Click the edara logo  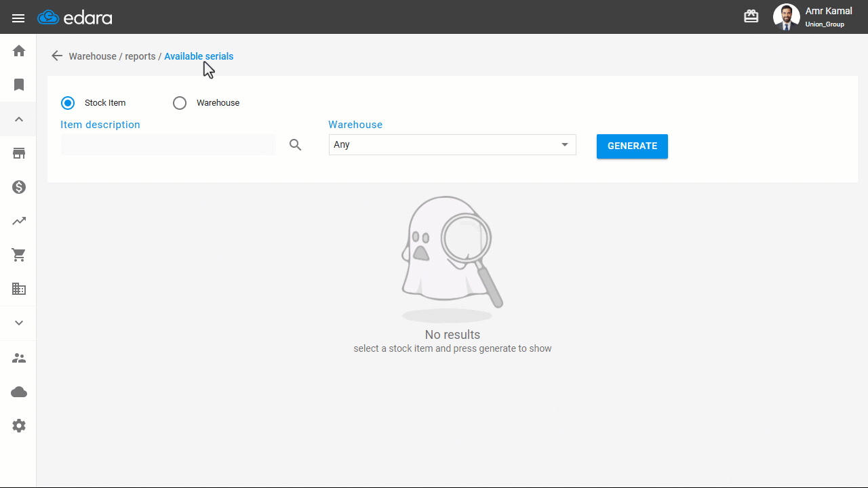point(75,18)
